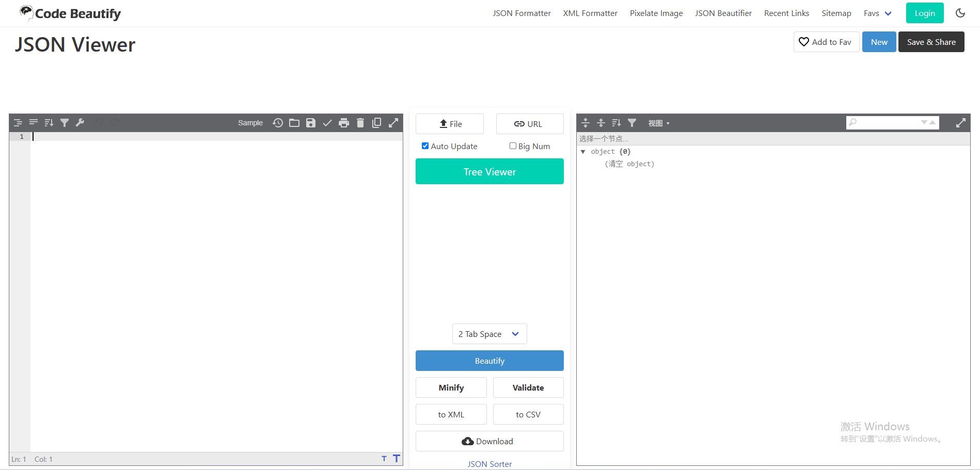Screen dimensions: 980x470
Task: Click the printer icon
Action: click(x=344, y=123)
